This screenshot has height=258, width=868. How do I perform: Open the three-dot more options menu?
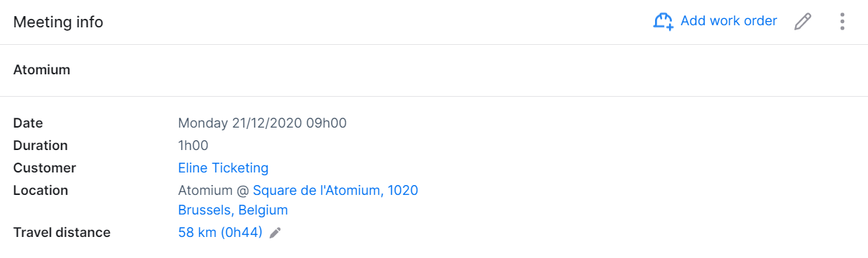click(842, 22)
